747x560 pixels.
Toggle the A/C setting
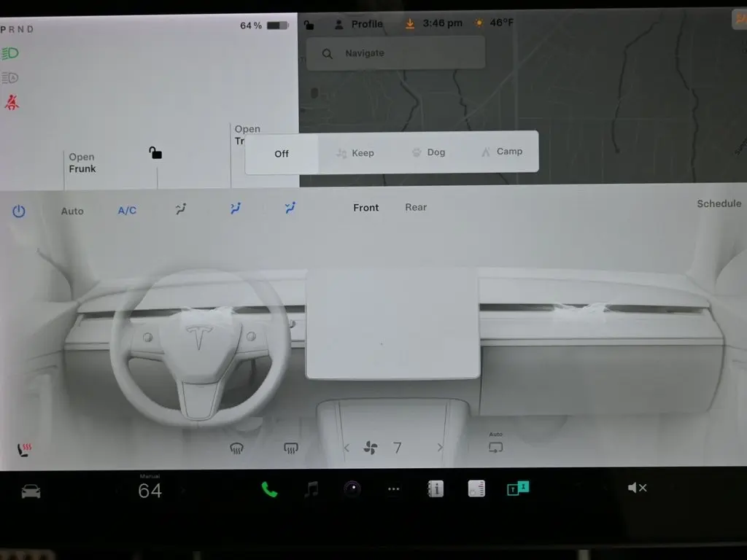127,211
